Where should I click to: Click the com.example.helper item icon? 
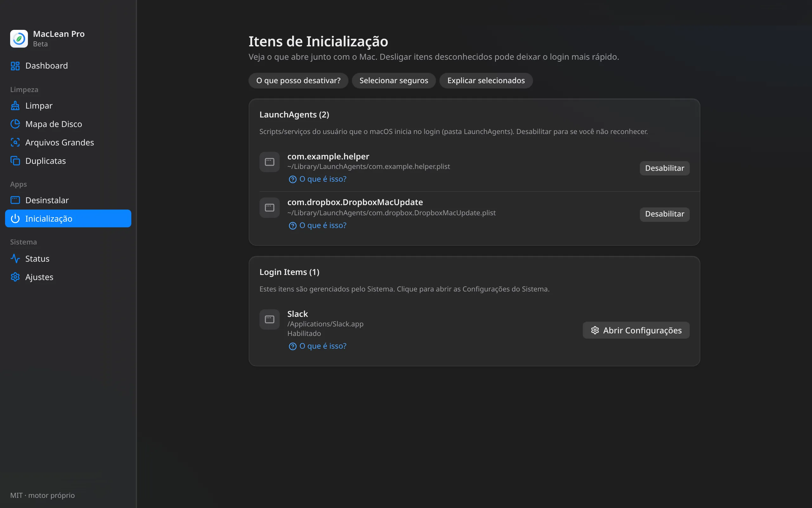pyautogui.click(x=269, y=162)
